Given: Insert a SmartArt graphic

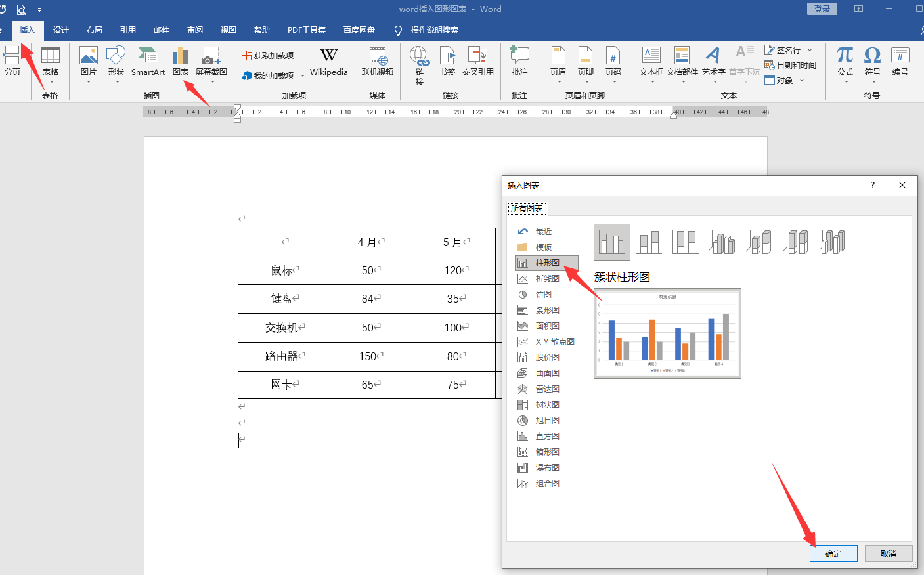Looking at the screenshot, I should pos(148,62).
